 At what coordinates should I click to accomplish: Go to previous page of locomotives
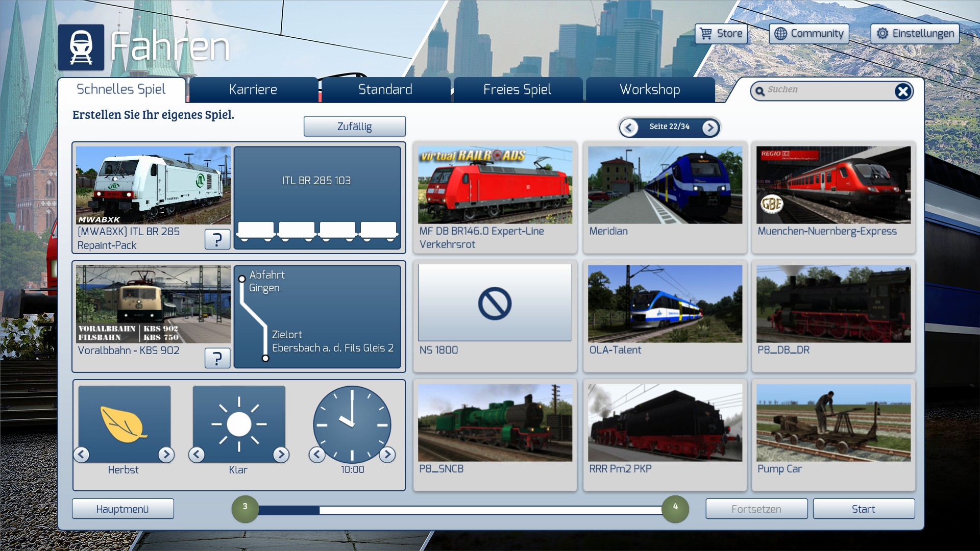pos(629,128)
